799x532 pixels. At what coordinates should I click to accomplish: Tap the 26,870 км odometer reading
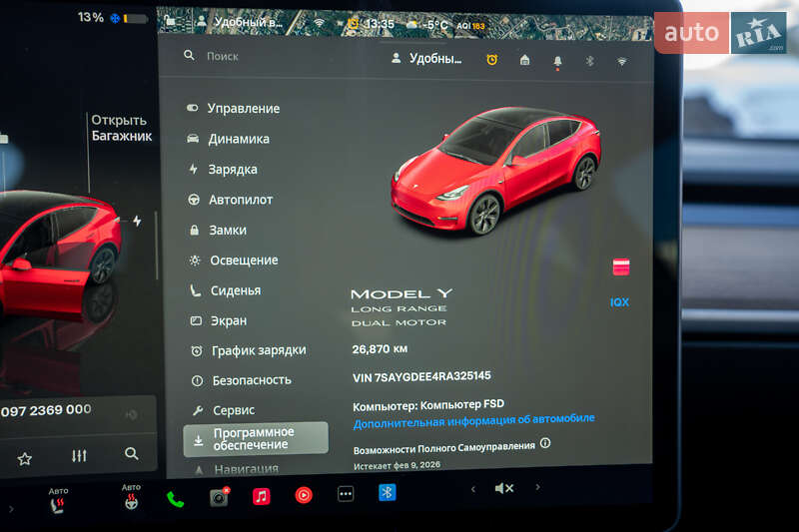click(380, 349)
